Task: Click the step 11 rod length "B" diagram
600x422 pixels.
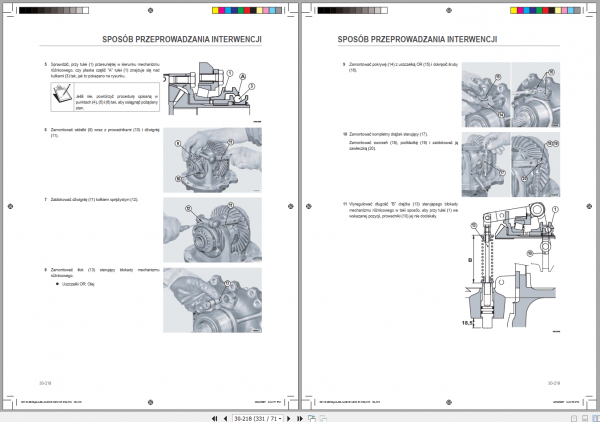Action: 510,267
